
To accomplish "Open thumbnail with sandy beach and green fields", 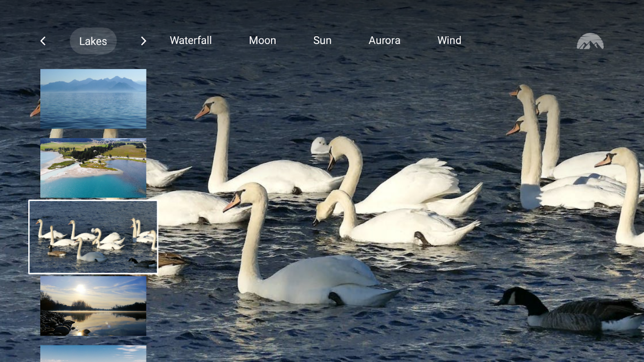I will [93, 168].
